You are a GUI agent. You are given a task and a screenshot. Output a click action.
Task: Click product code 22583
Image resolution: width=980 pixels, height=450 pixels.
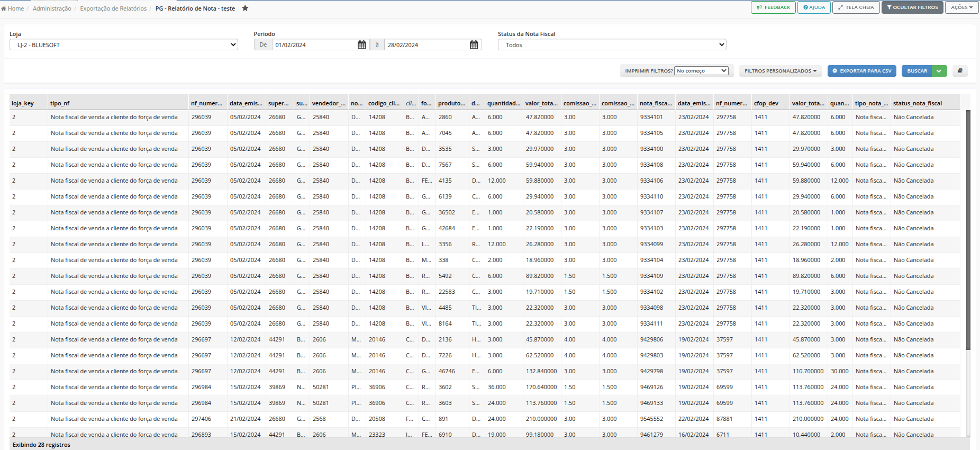tap(447, 292)
